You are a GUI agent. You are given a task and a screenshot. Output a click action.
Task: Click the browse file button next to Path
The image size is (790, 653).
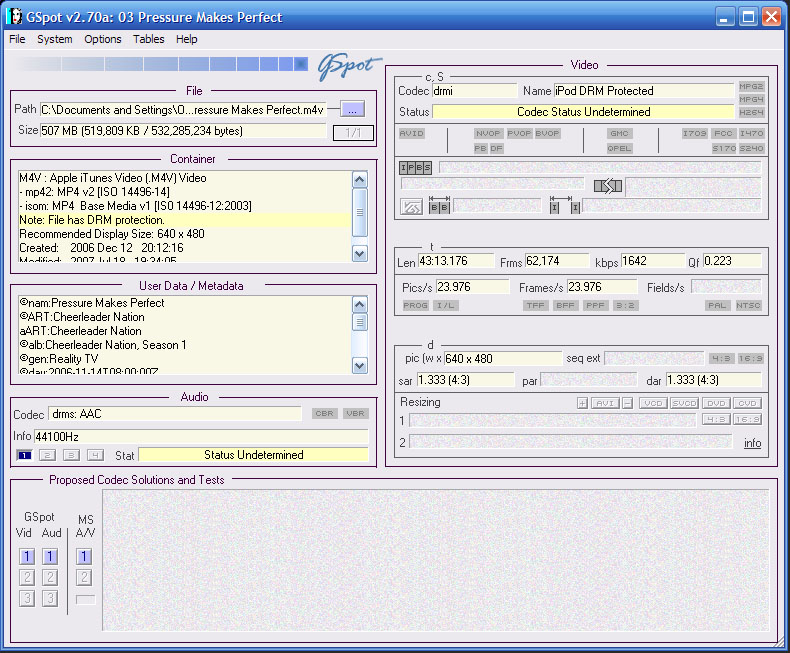tap(353, 109)
